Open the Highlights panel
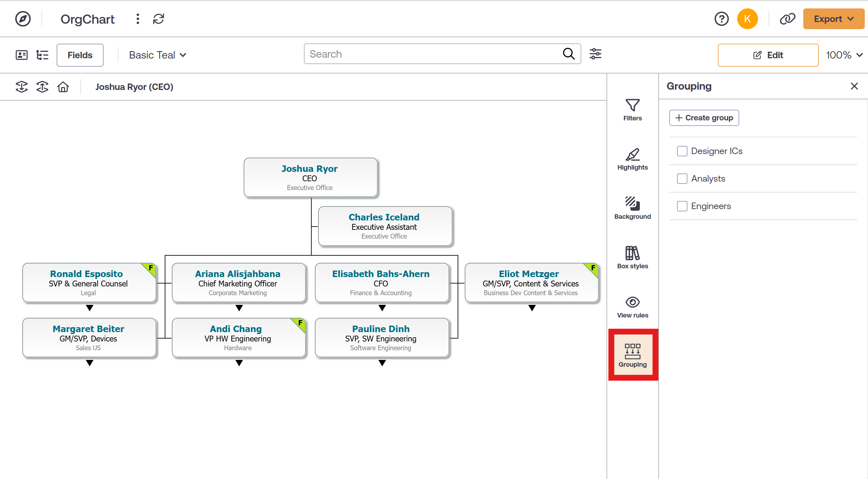 632,158
